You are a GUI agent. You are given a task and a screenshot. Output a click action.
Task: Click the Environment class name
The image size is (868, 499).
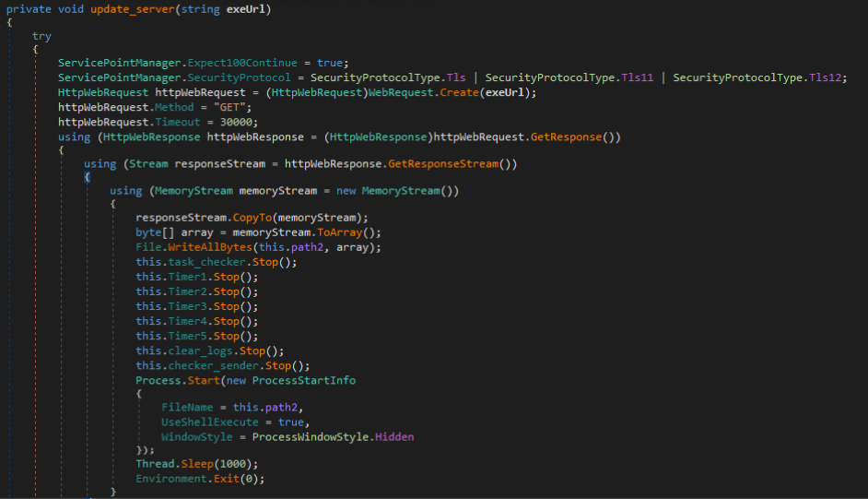pos(171,479)
